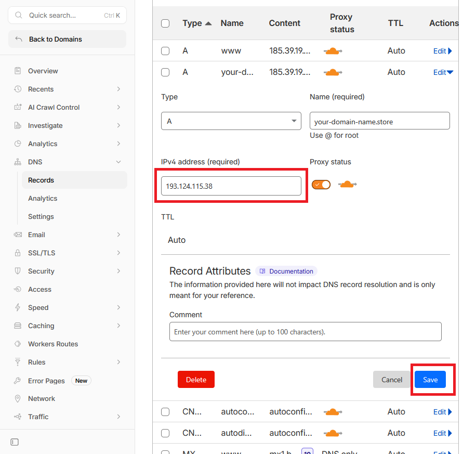Click the Quick search box
This screenshot has height=454, width=476.
coord(67,15)
